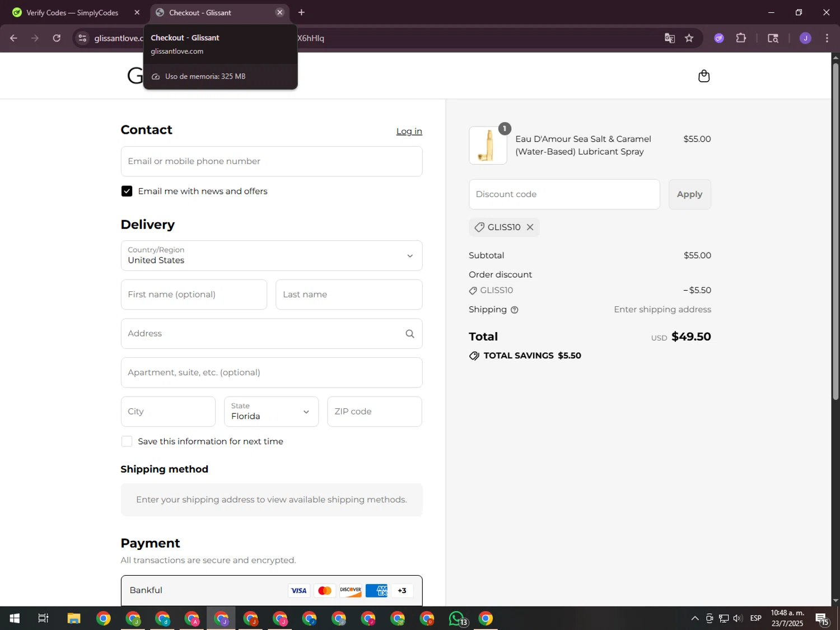Open the Extensions puzzle icon

click(741, 38)
